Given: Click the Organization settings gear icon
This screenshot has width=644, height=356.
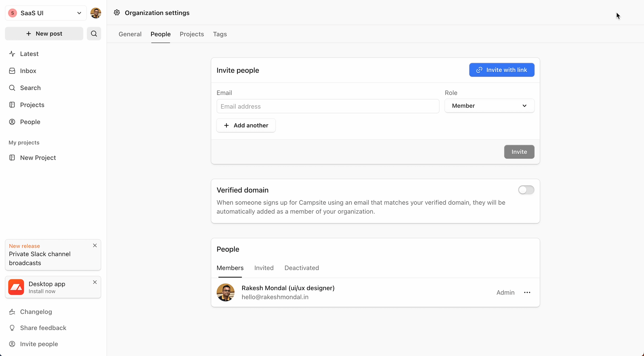Looking at the screenshot, I should 117,13.
